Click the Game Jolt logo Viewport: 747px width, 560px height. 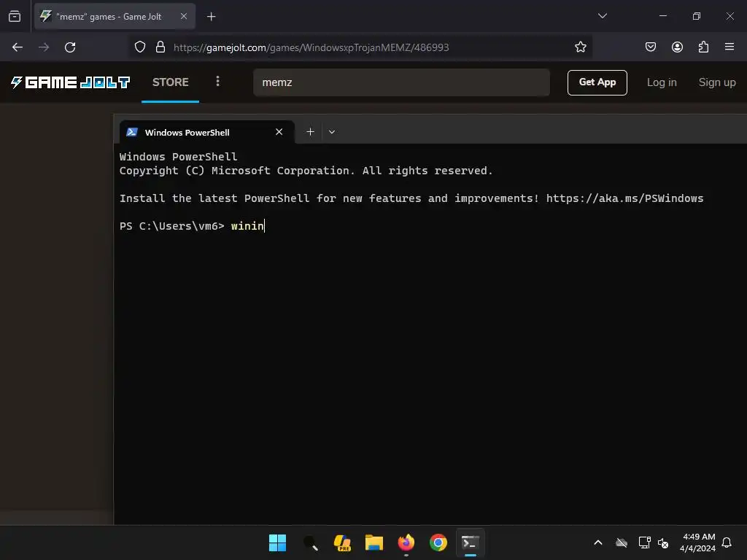71,82
